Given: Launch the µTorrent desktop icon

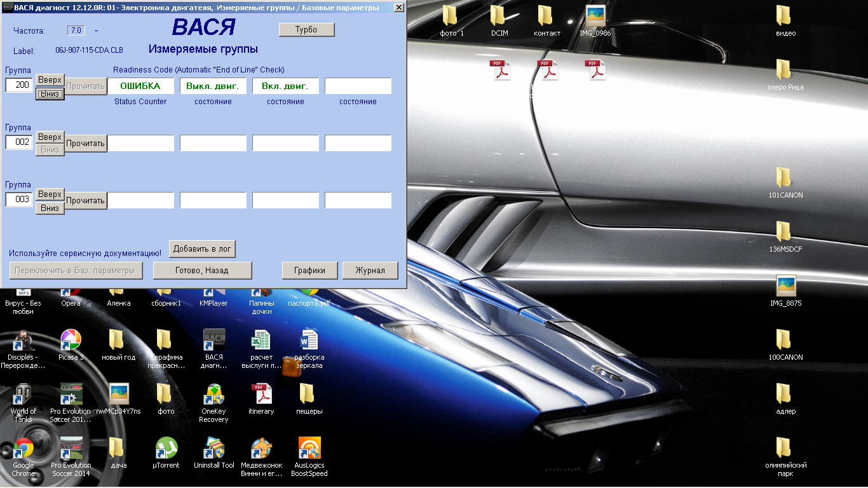Looking at the screenshot, I should [x=166, y=449].
